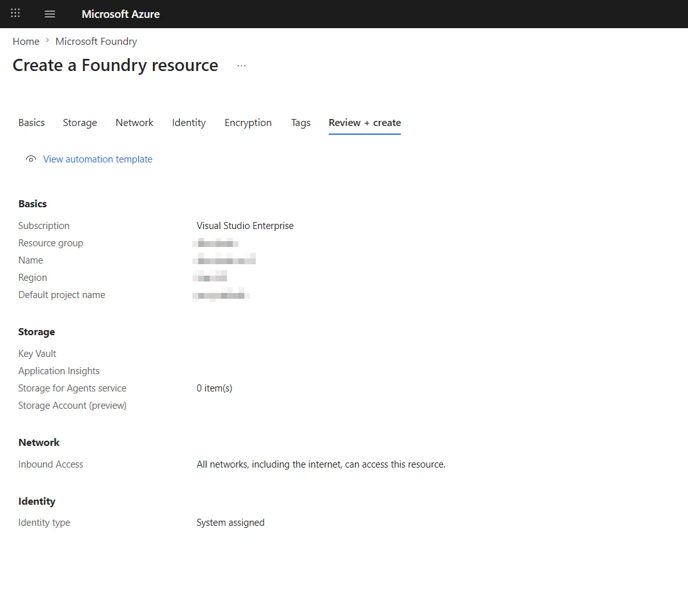688x616 pixels.
Task: Open the hamburger portal menu
Action: coord(50,14)
